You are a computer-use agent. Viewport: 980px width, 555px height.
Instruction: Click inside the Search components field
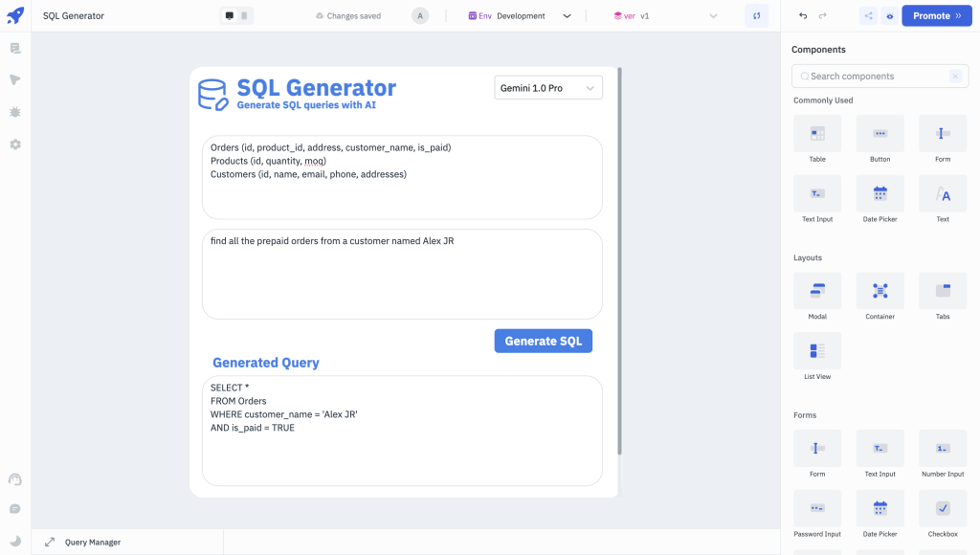(x=876, y=76)
